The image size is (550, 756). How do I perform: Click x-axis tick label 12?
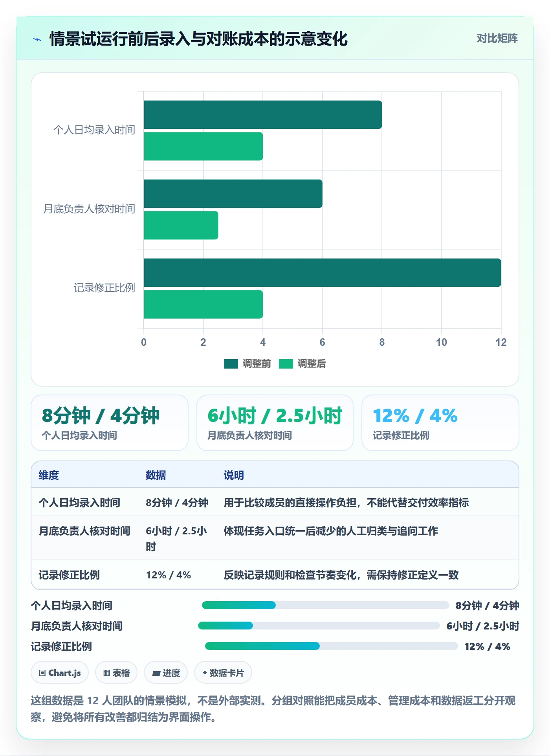501,342
